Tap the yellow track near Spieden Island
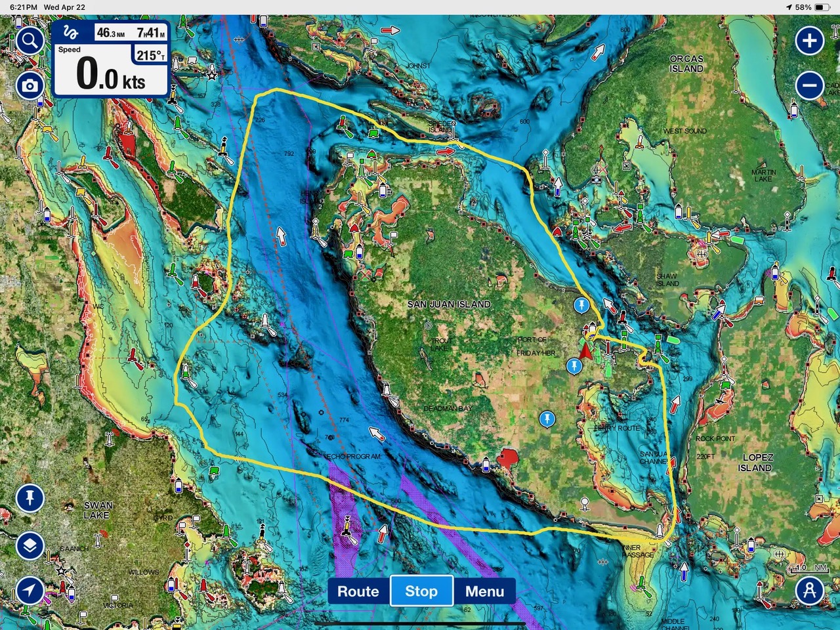 point(420,139)
